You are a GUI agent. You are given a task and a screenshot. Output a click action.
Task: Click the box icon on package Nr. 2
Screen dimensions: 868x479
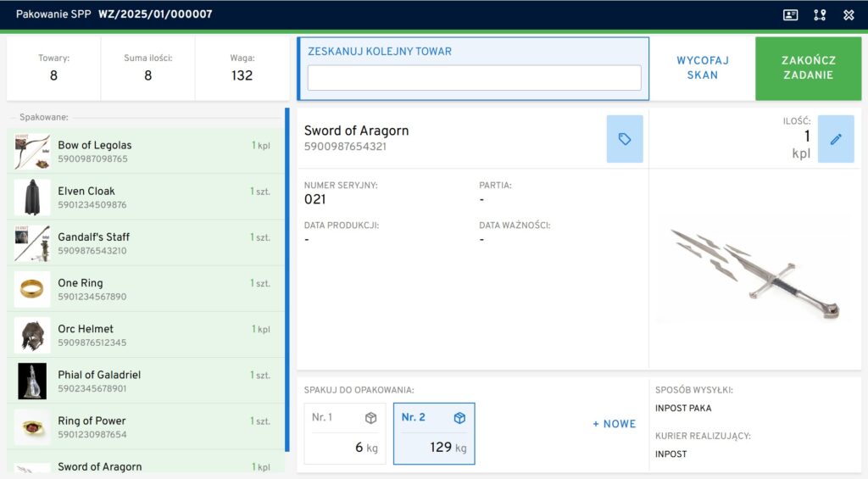click(459, 418)
